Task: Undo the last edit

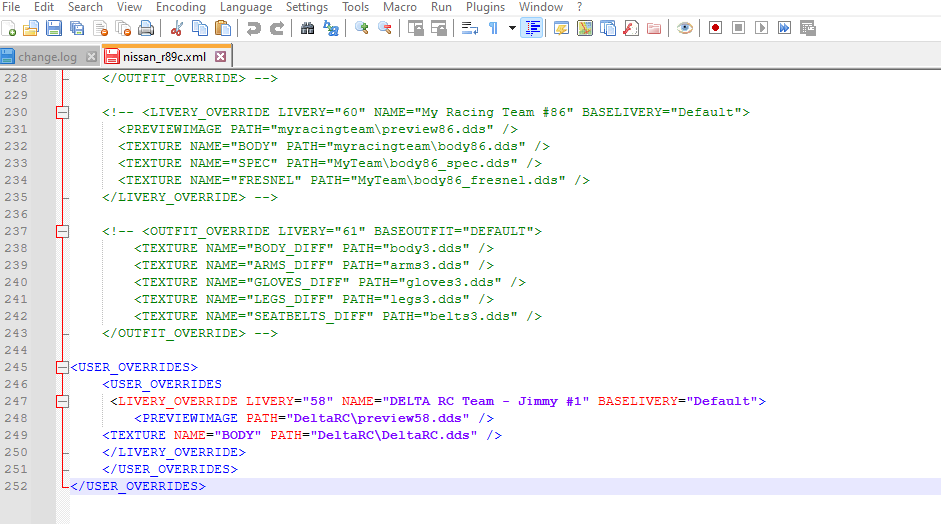Action: click(x=253, y=28)
